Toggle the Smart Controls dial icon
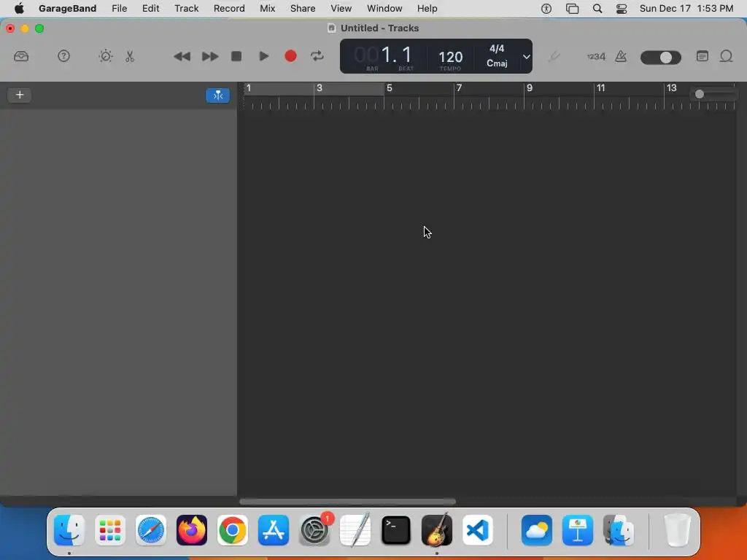 (106, 56)
